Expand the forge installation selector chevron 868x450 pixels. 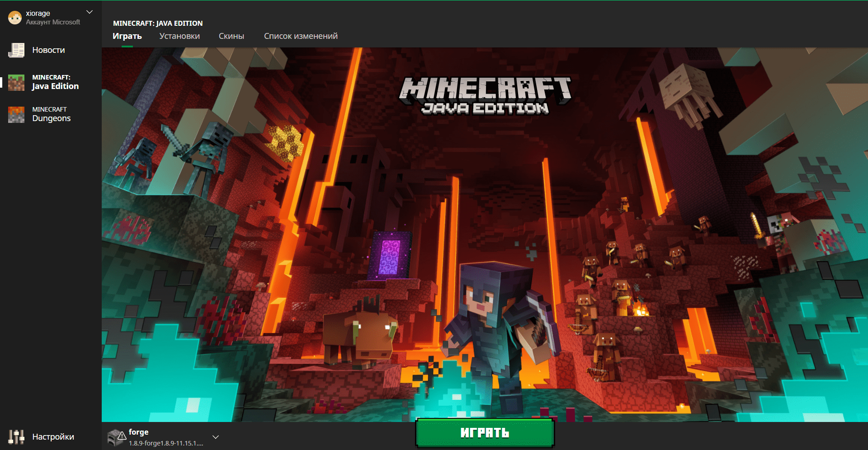pos(216,437)
